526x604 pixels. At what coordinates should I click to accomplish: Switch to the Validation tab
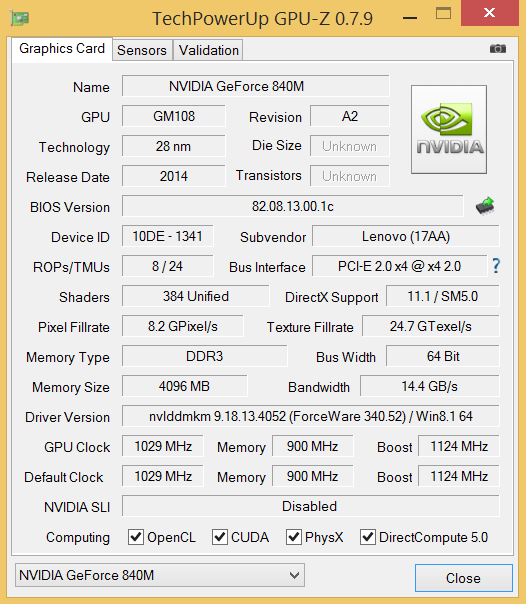click(208, 50)
